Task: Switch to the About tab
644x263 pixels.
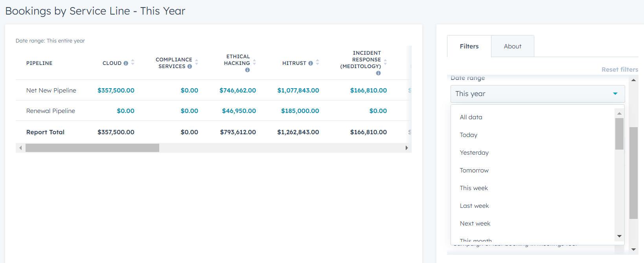Action: tap(512, 46)
